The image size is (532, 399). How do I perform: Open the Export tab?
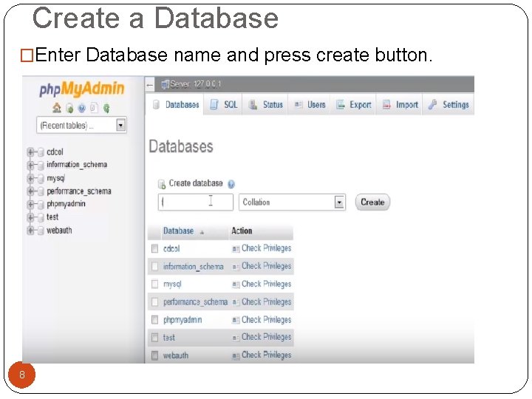coord(353,104)
